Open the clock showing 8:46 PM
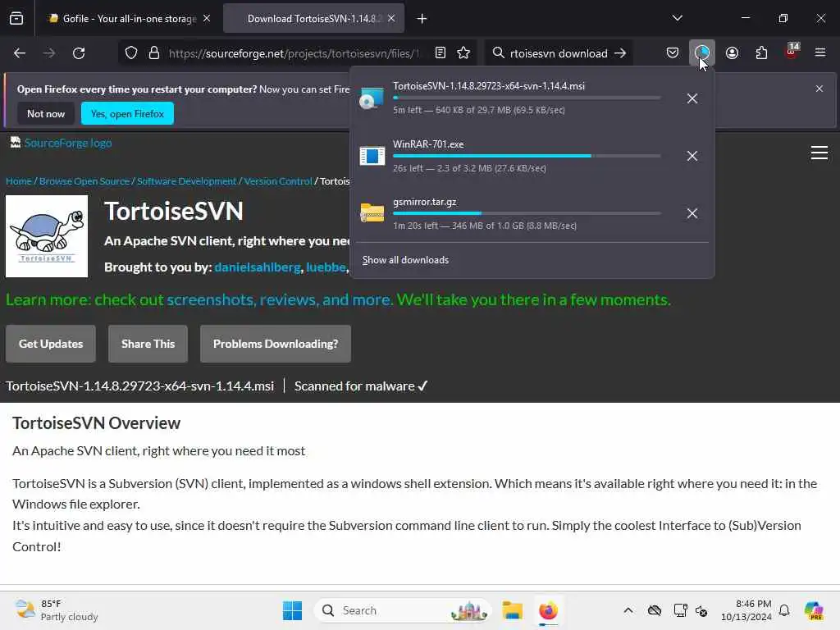The width and height of the screenshot is (840, 630). point(746,610)
